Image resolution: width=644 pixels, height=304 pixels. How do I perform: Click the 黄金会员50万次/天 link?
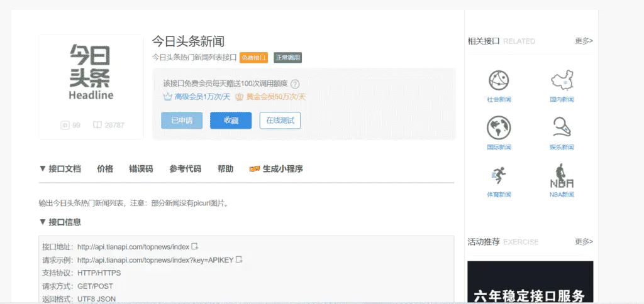tap(276, 97)
